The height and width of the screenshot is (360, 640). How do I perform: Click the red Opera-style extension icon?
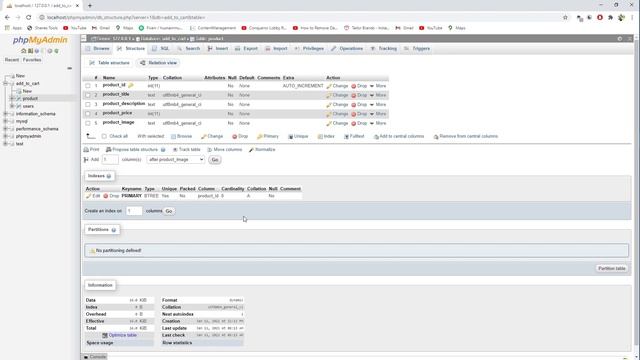(x=600, y=18)
